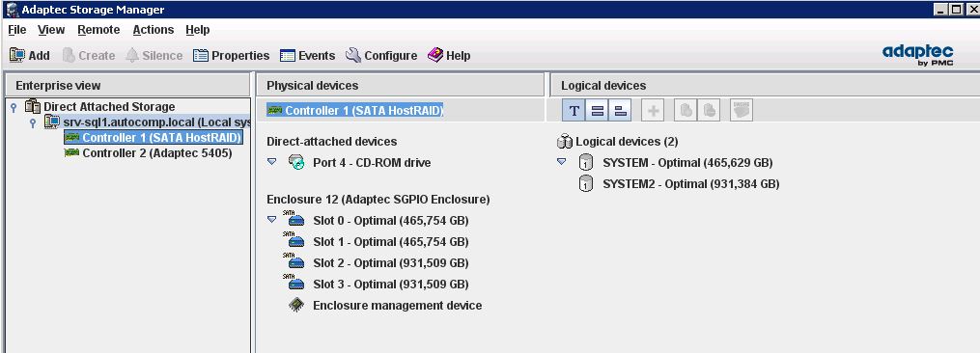Select Controller 2 (Adaptec 5405) in tree
Viewport: 980px width, 353px height.
149,153
